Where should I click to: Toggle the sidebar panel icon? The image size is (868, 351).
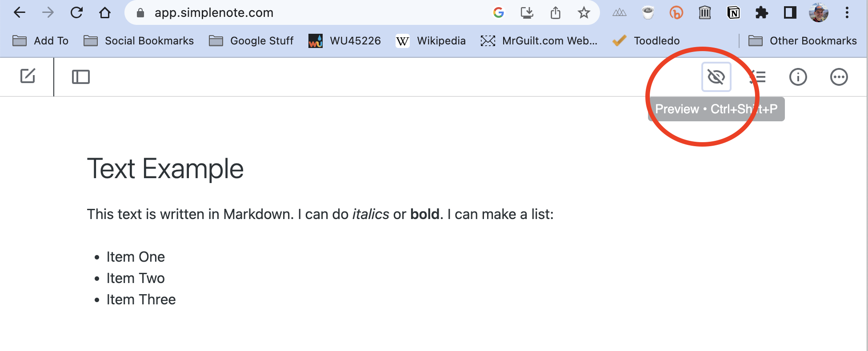click(x=80, y=77)
